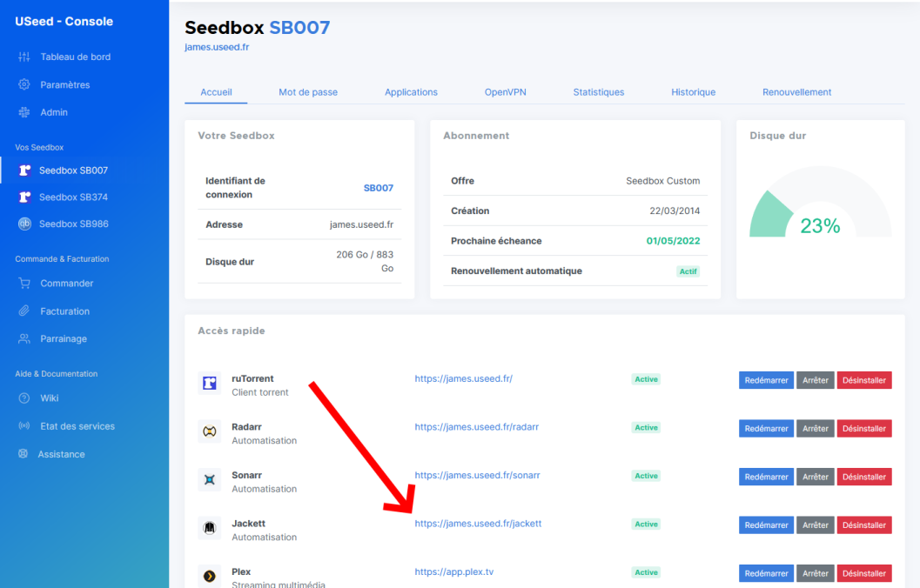The width and height of the screenshot is (920, 588).
Task: Click the 23% disk usage gauge
Action: click(x=820, y=202)
